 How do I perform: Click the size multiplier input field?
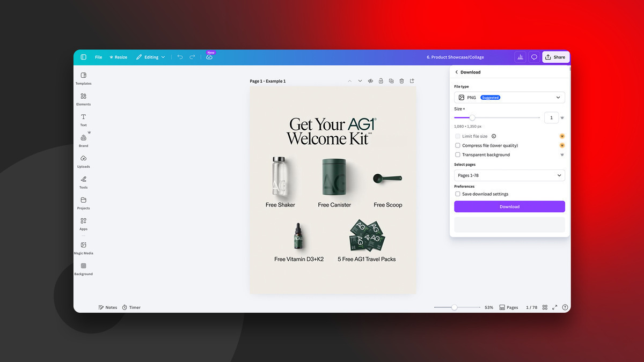coord(551,117)
